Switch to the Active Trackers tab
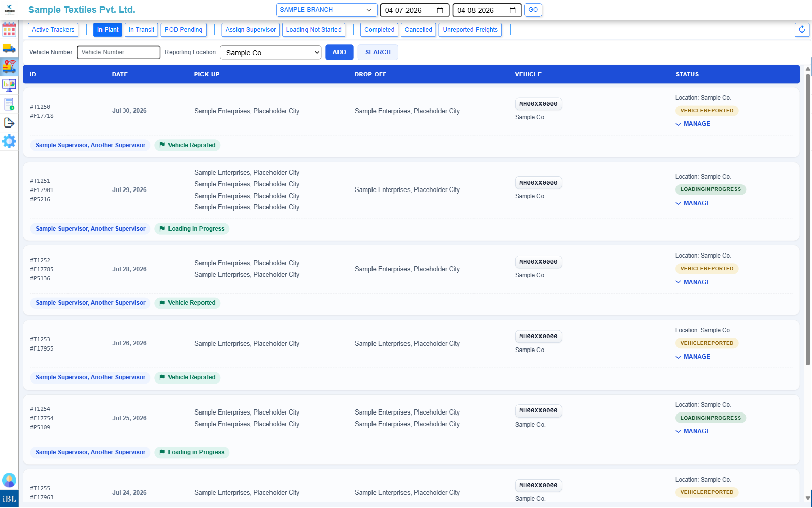Viewport: 812px width, 508px height. click(x=53, y=30)
